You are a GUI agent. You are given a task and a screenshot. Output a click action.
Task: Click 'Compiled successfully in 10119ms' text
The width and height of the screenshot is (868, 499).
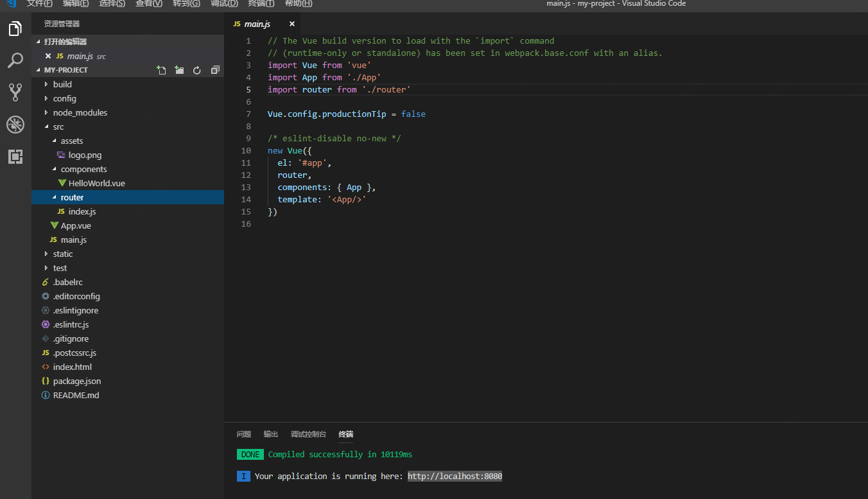(x=340, y=454)
